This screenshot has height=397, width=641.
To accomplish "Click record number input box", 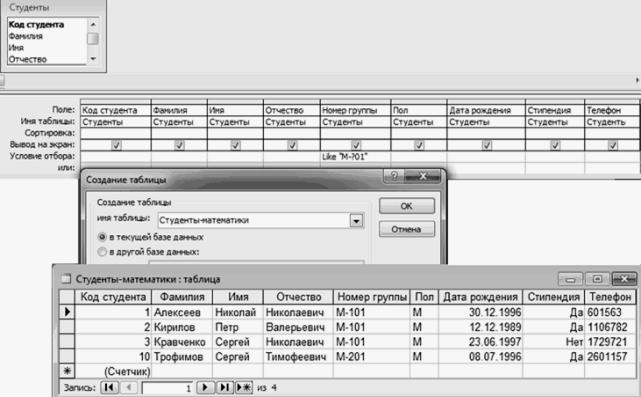I will 168,388.
